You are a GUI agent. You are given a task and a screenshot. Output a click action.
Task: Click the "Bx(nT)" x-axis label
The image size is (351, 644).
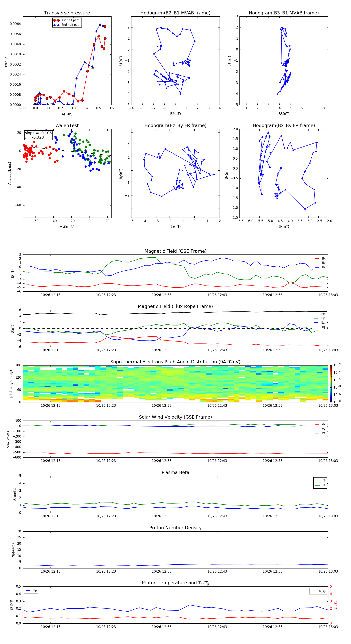[284, 227]
